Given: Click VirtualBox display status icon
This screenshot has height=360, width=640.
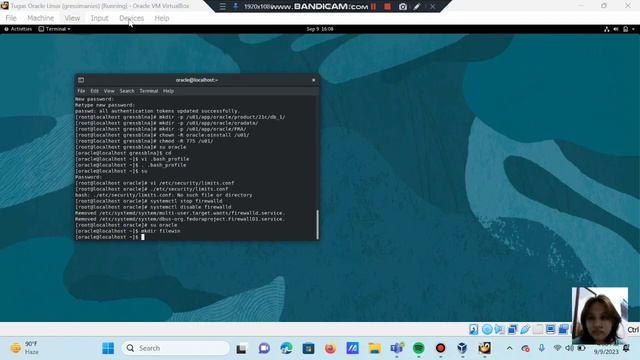Looking at the screenshot, I should tap(550, 329).
